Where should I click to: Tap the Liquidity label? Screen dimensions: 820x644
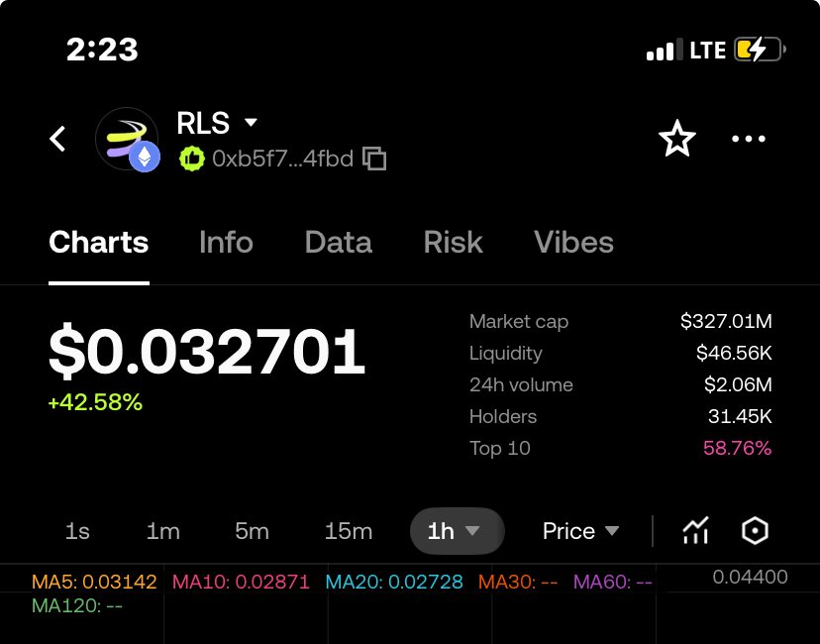coord(506,353)
